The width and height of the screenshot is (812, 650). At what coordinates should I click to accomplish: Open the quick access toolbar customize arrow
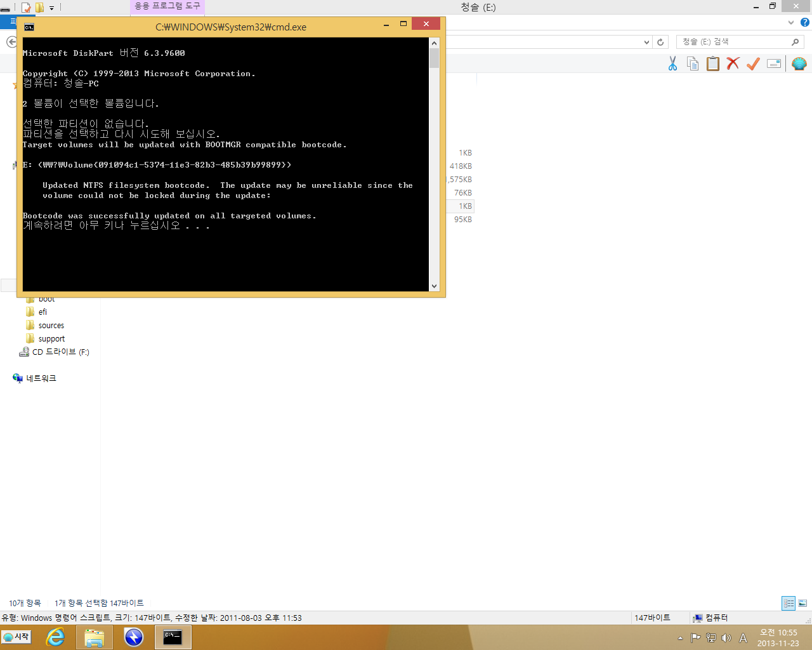51,8
